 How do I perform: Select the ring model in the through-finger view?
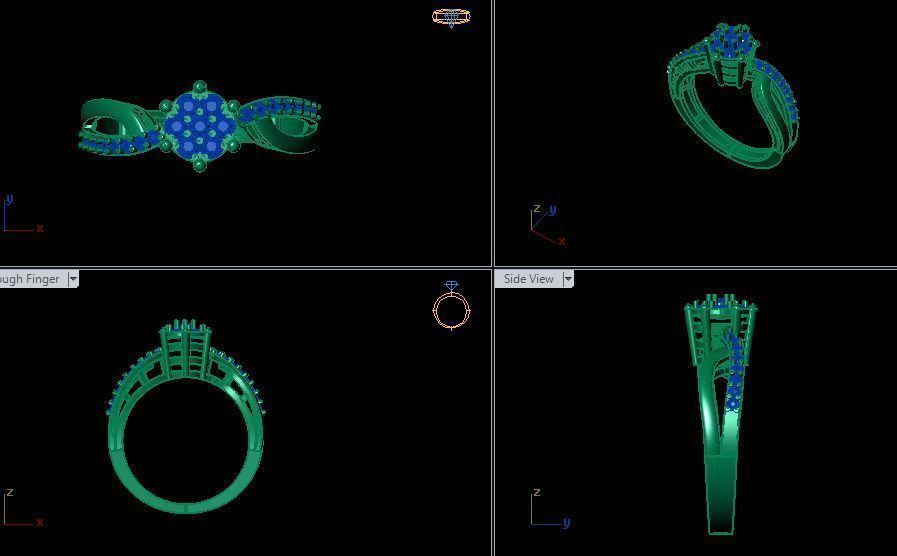coord(185,416)
